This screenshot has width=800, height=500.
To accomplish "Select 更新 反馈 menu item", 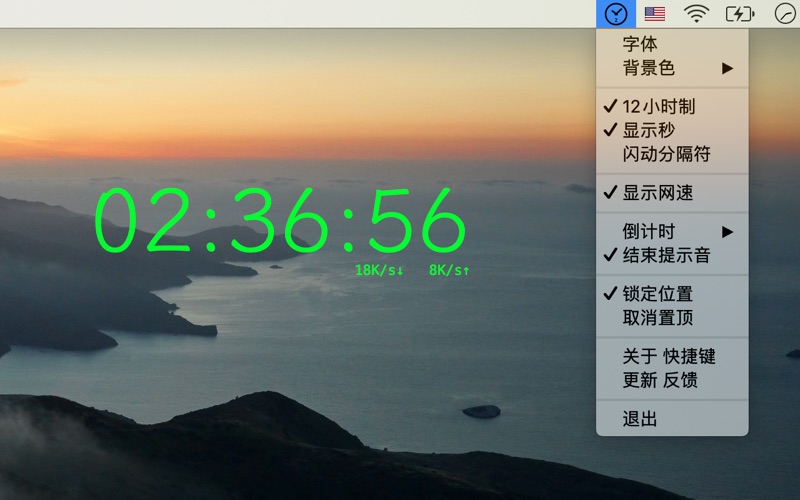I will [x=672, y=380].
